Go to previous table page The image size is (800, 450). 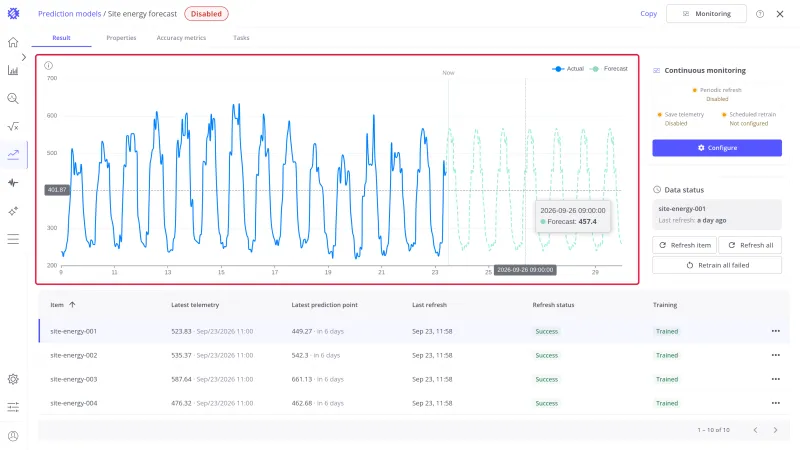point(756,430)
